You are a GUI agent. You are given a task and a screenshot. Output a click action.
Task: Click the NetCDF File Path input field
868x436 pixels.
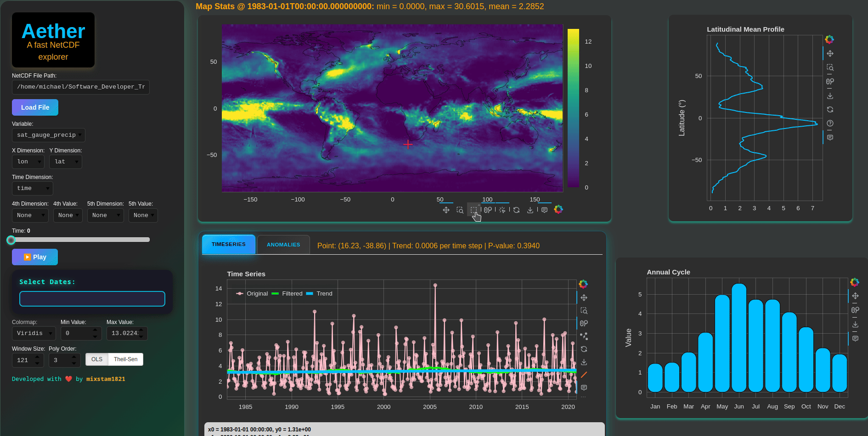81,87
